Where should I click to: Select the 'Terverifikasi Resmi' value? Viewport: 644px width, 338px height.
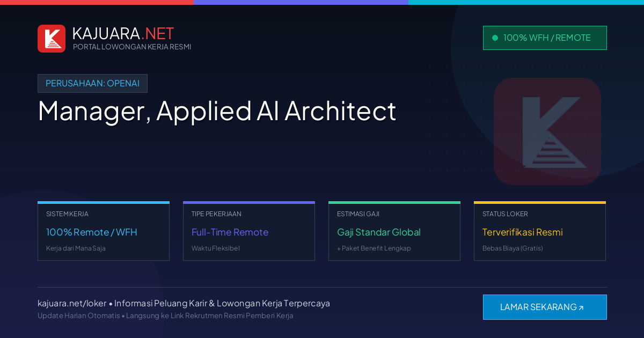coord(523,232)
